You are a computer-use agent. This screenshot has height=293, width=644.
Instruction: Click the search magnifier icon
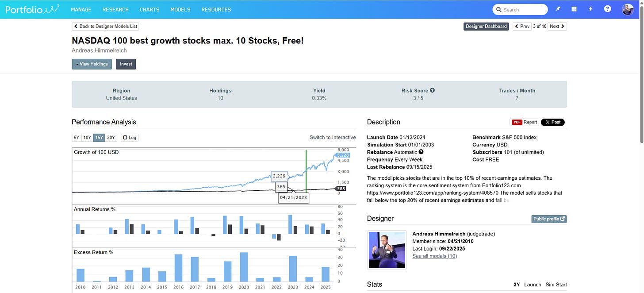coord(499,9)
